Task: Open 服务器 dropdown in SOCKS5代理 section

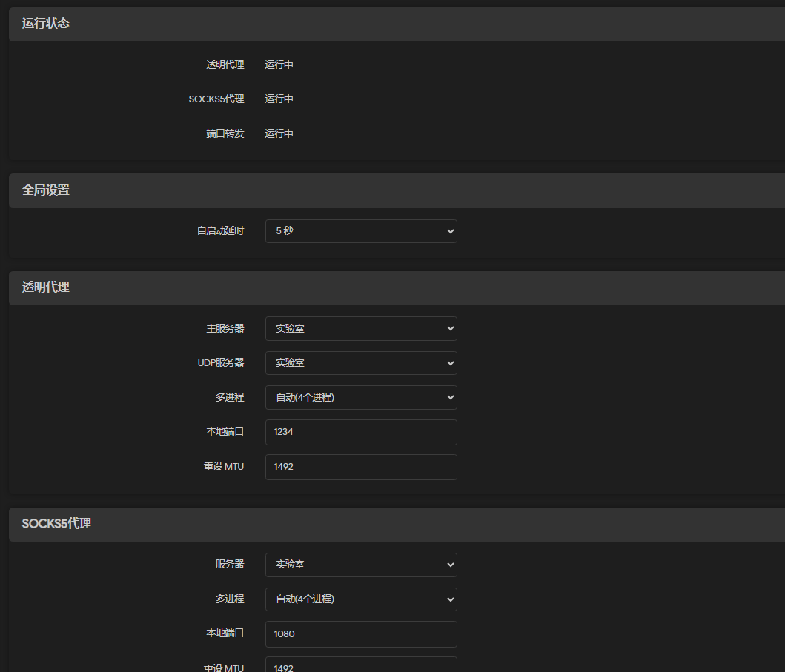Action: coord(361,565)
